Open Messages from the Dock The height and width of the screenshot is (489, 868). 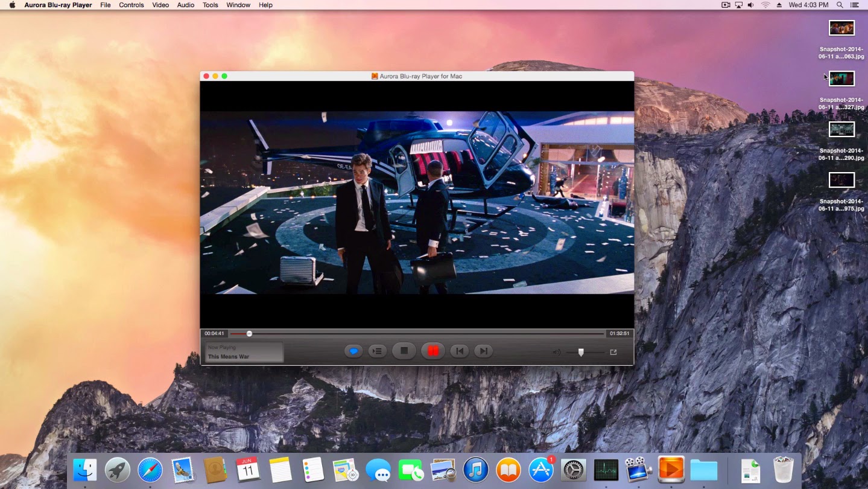tap(378, 470)
